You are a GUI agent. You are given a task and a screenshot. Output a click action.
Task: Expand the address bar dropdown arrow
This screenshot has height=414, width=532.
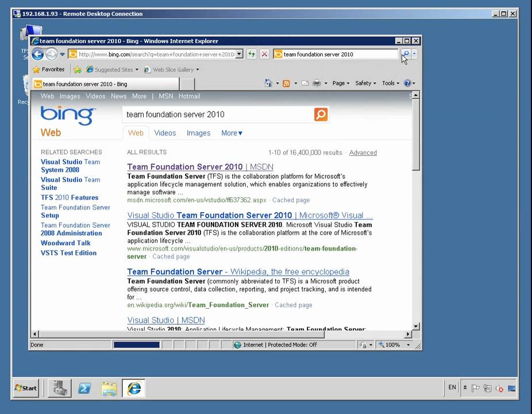239,54
